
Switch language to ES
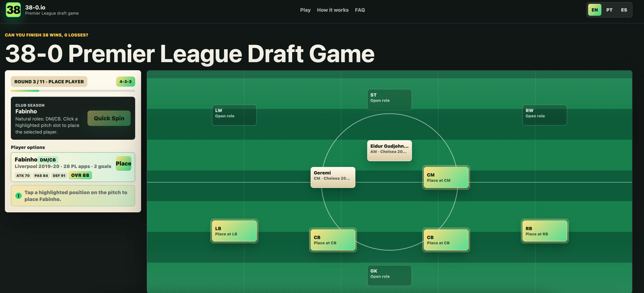(624, 10)
